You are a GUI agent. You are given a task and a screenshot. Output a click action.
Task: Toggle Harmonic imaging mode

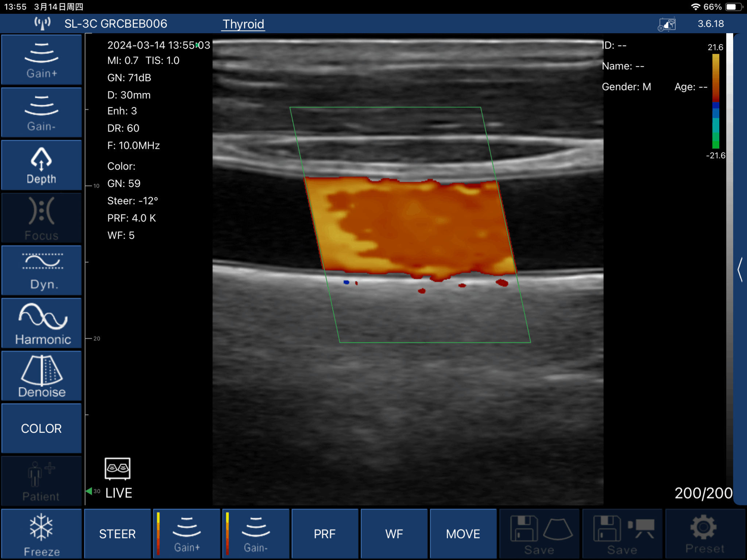[41, 323]
